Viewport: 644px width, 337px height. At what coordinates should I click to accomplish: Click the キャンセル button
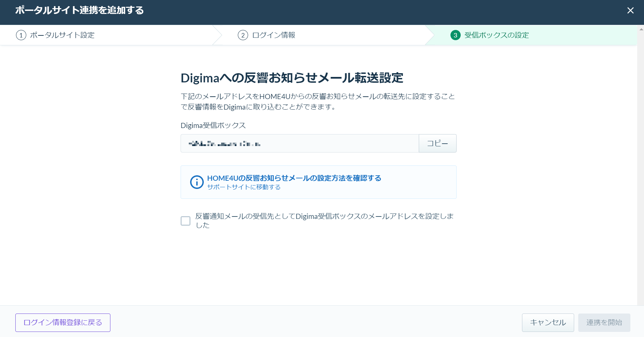[x=548, y=323]
